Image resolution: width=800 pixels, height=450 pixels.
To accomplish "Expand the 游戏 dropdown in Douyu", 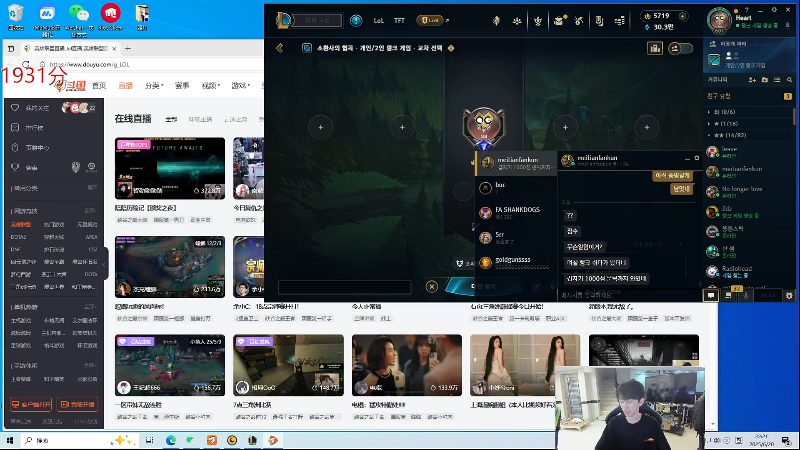I will pos(240,86).
